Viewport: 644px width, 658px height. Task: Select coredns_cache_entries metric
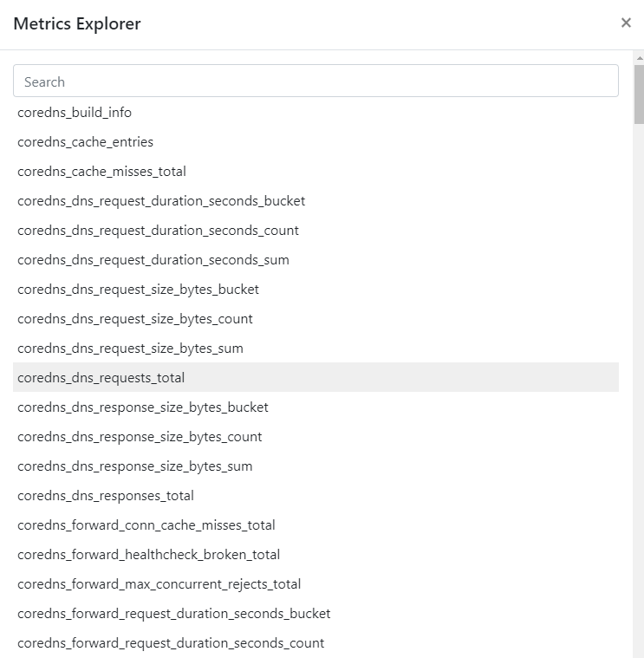tap(315, 142)
